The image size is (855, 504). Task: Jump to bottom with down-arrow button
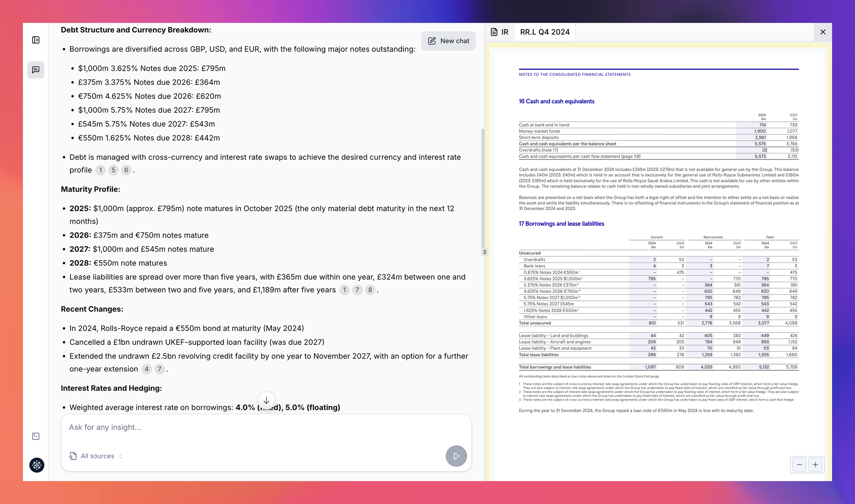[x=266, y=401]
